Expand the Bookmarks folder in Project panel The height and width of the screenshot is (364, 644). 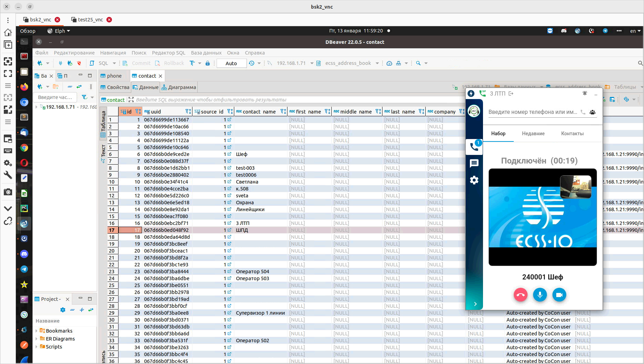(37, 331)
